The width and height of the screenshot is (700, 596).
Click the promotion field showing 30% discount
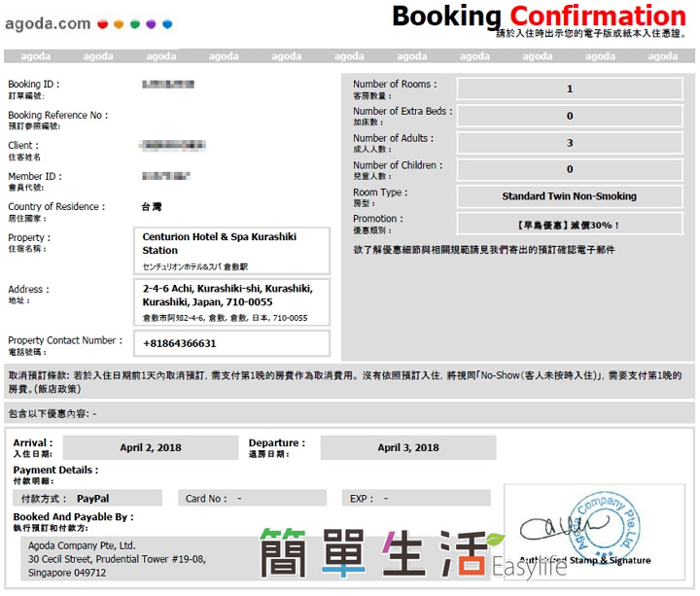click(x=570, y=225)
